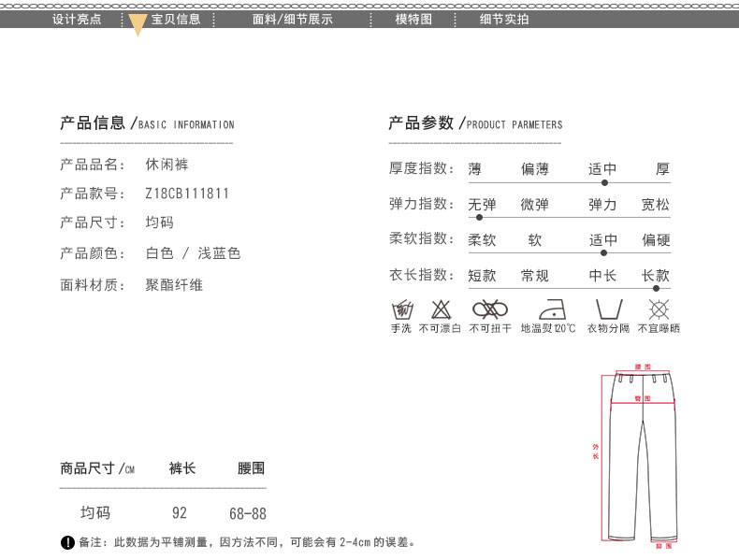Click the product code Z18CB111811
This screenshot has height=560, width=739.
click(187, 194)
